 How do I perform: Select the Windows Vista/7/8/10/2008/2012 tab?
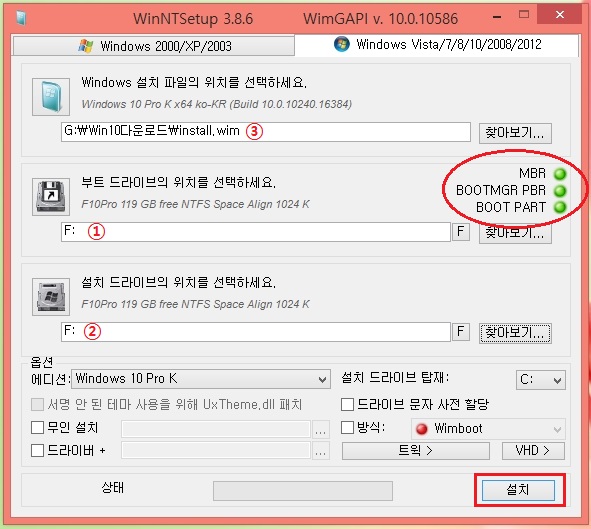click(436, 44)
